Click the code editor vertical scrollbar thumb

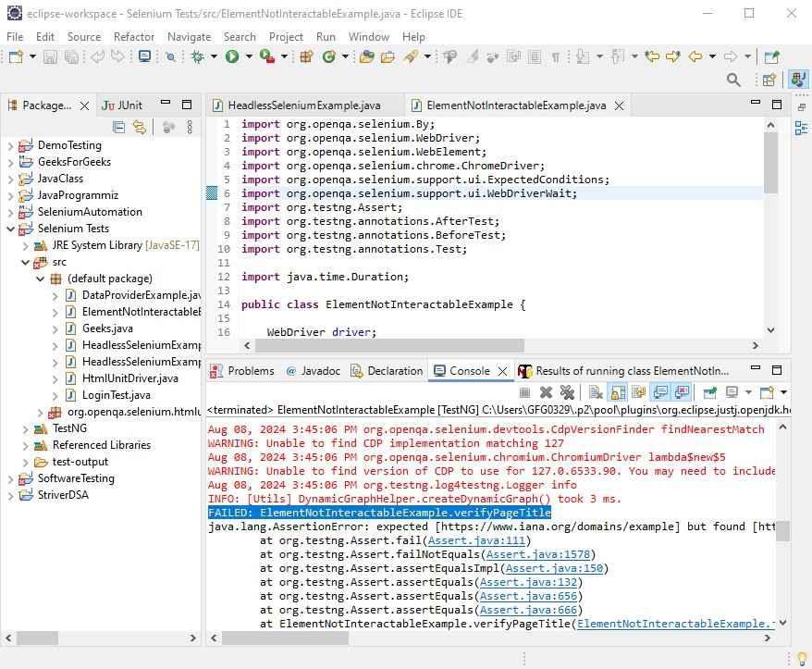tap(770, 162)
